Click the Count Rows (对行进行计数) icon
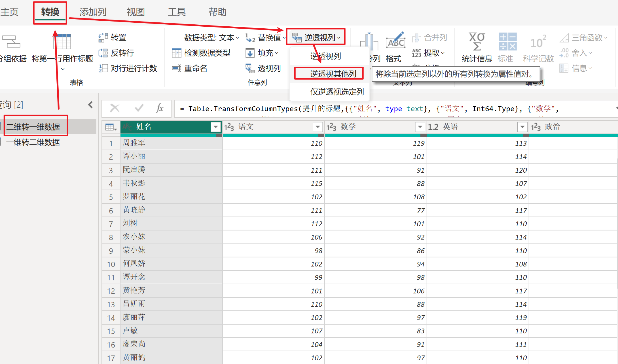 103,68
